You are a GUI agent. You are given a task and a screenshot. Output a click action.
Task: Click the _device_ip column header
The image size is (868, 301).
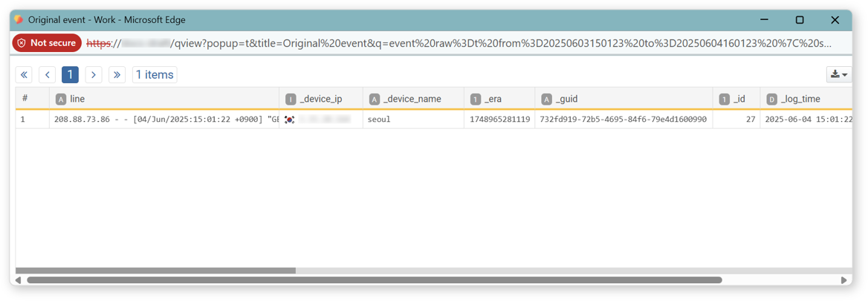320,99
